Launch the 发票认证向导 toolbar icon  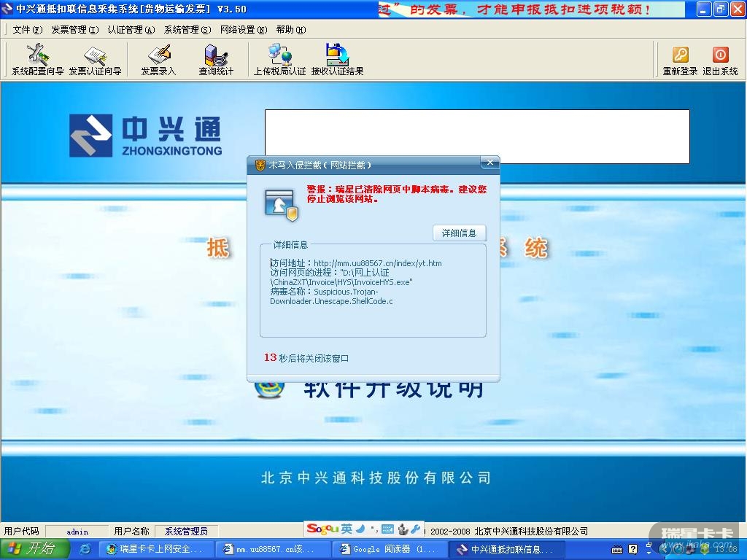point(96,60)
